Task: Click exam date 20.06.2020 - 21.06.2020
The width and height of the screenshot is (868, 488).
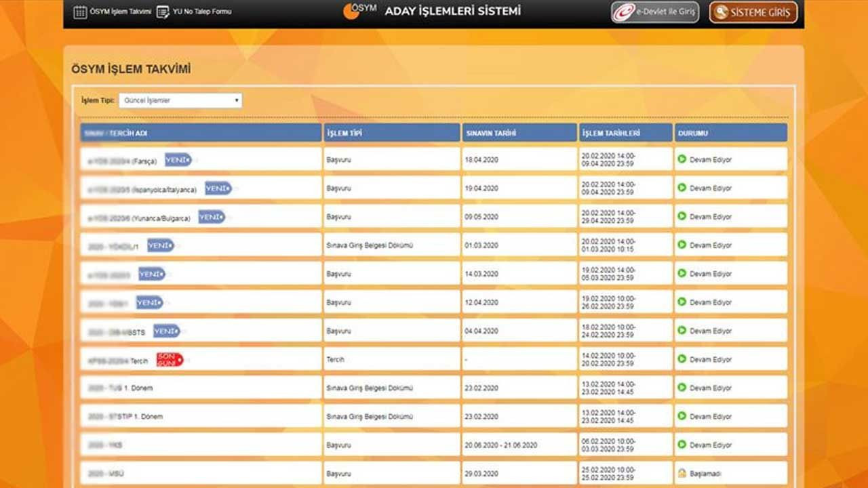Action: (500, 445)
